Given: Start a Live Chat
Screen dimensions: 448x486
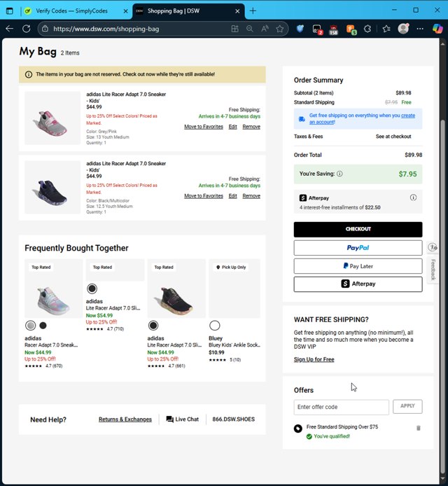Looking at the screenshot, I should coord(183,419).
